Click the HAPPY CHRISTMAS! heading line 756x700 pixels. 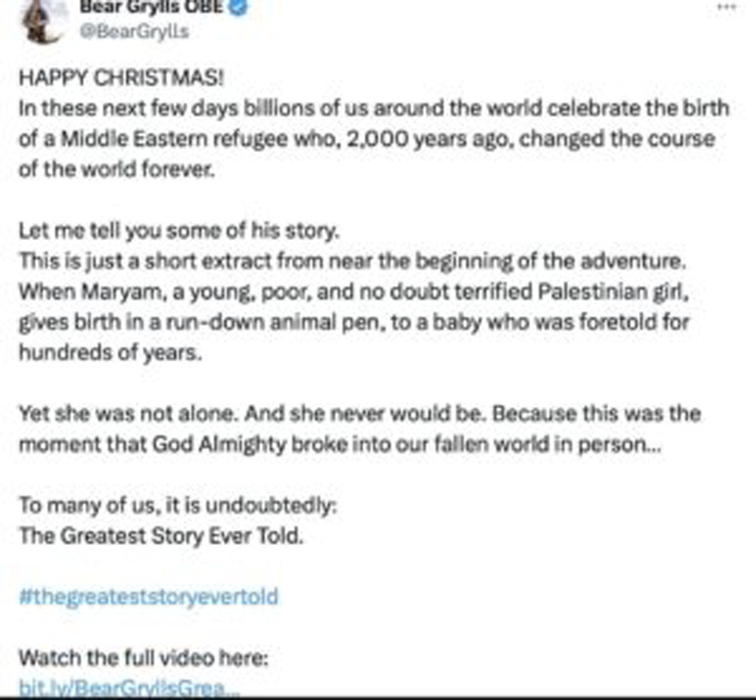point(123,79)
